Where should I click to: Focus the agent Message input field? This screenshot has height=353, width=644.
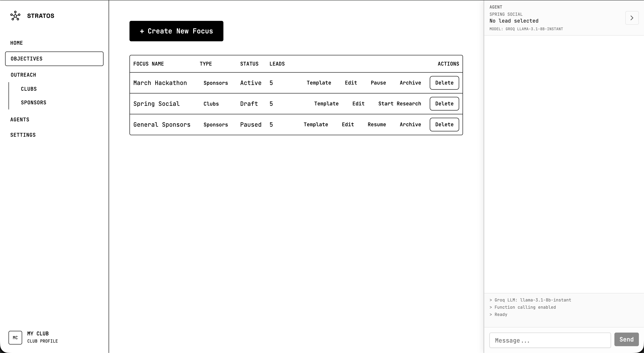point(550,340)
